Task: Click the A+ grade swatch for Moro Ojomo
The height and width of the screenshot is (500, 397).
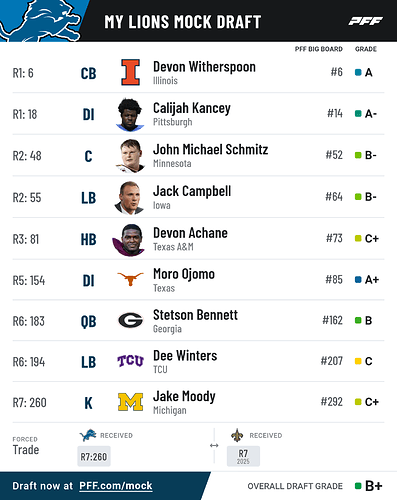Action: coord(358,280)
